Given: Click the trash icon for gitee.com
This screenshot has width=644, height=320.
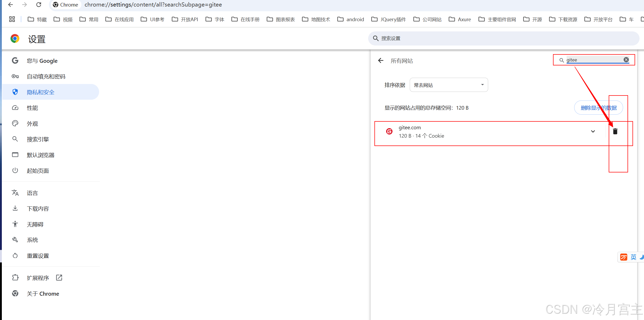Looking at the screenshot, I should [615, 131].
